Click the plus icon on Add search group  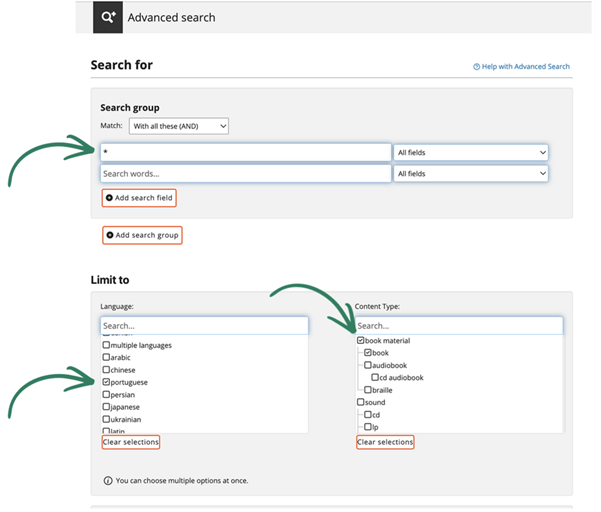pos(110,235)
